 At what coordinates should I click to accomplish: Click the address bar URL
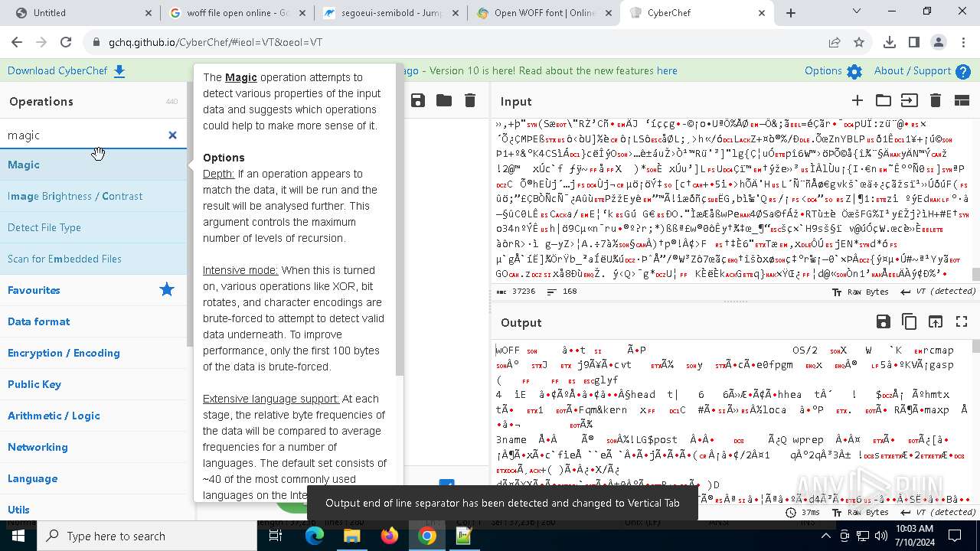(x=215, y=43)
